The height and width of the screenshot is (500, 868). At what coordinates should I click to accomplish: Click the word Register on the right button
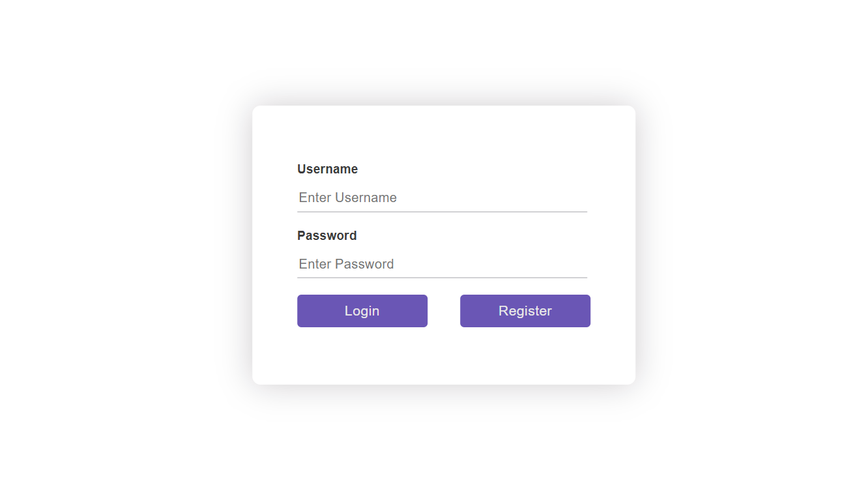(x=525, y=311)
